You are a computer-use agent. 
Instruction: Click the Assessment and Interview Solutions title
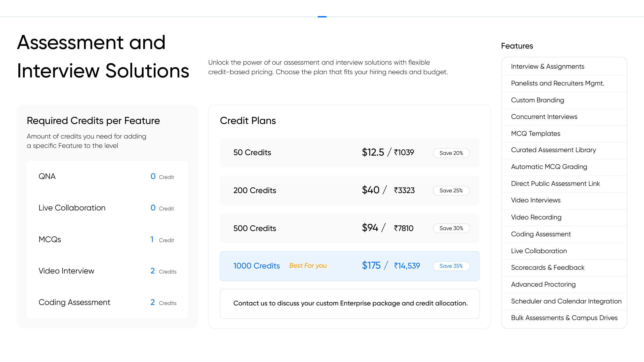[103, 57]
